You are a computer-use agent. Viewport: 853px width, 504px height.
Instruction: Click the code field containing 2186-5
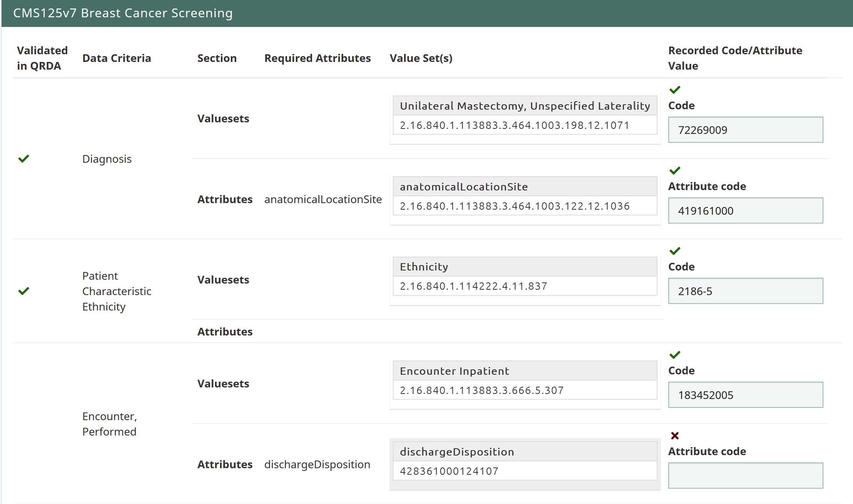745,291
